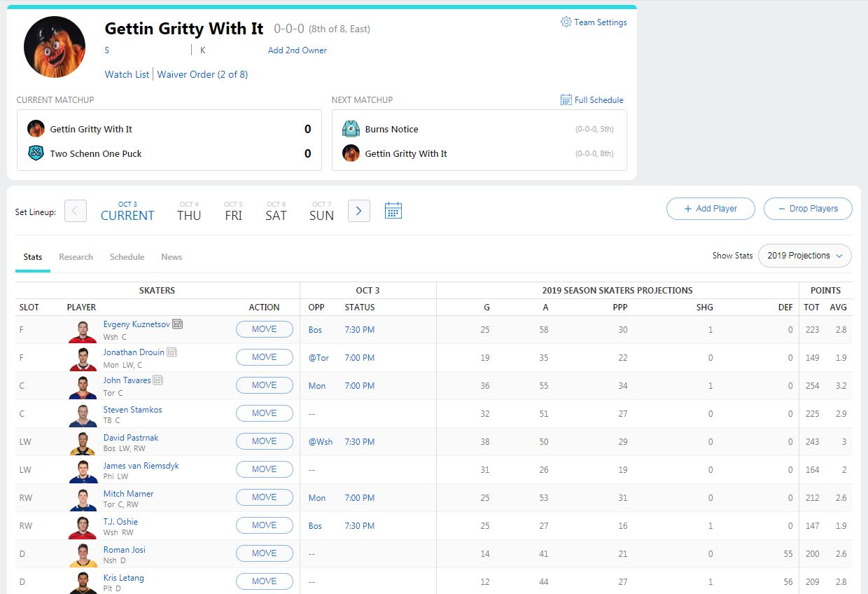Open the News tab
868x594 pixels.
[x=171, y=256]
